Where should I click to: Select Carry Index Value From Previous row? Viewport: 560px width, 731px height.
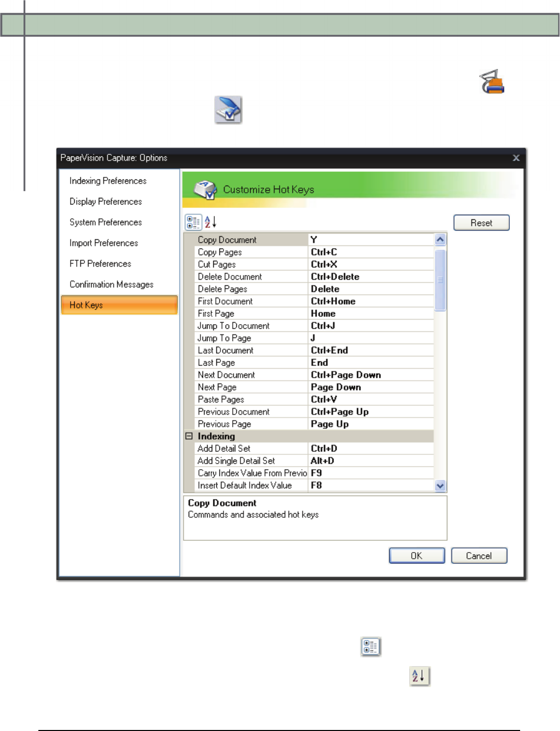[252, 473]
